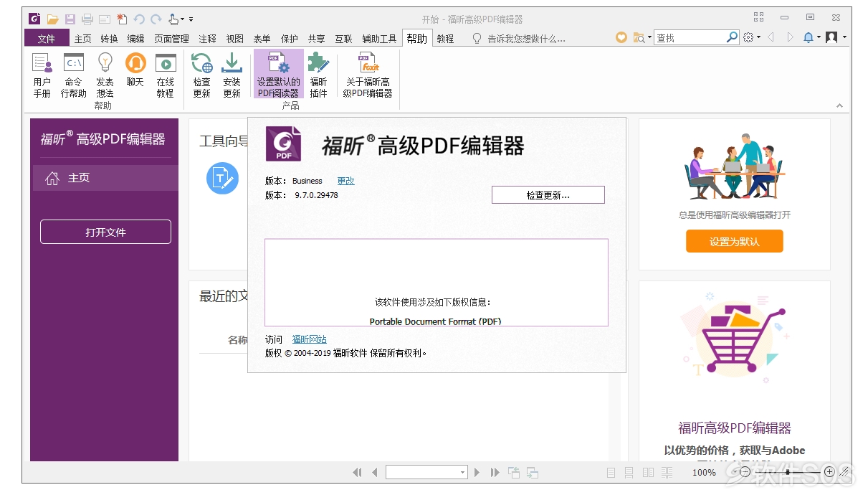Image resolution: width=868 pixels, height=495 pixels.
Task: Click the save disk icon in quick access toolbar
Action: (70, 19)
